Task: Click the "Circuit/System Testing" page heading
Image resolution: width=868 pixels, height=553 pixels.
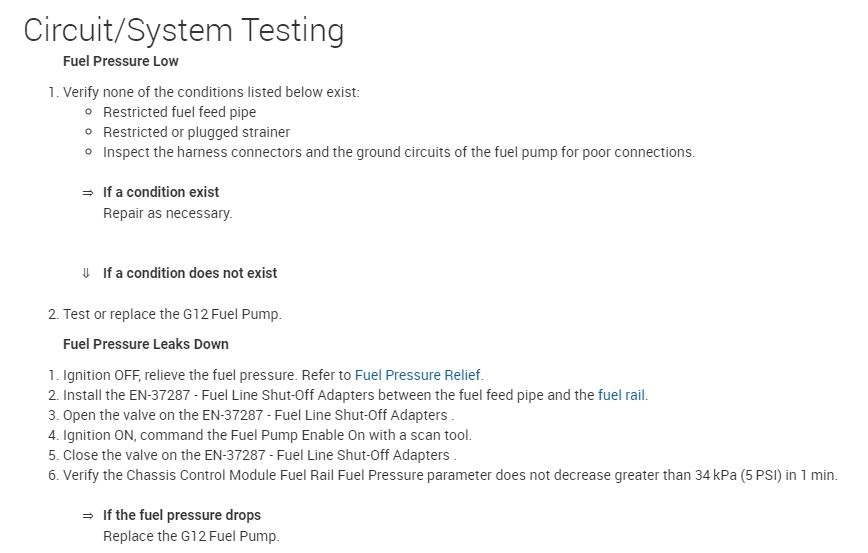Action: pos(183,30)
